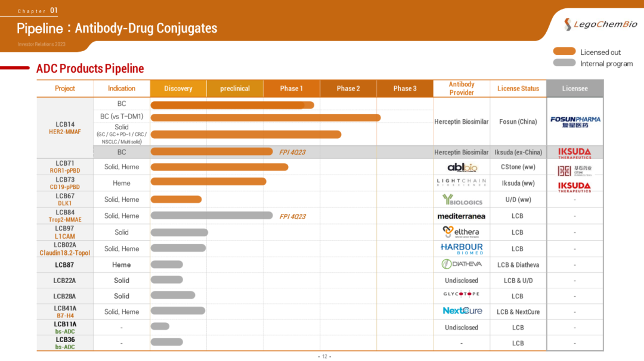Select the LightChain Bioscience logo

(462, 183)
